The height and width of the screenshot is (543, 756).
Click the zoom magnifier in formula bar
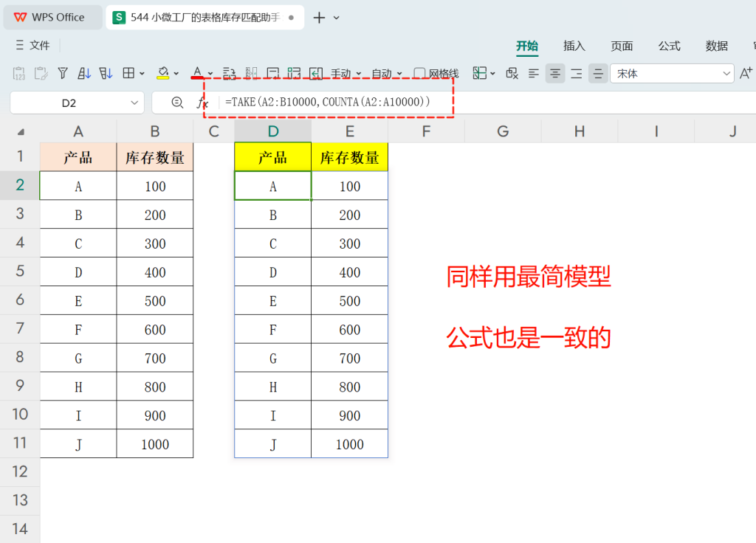click(177, 102)
